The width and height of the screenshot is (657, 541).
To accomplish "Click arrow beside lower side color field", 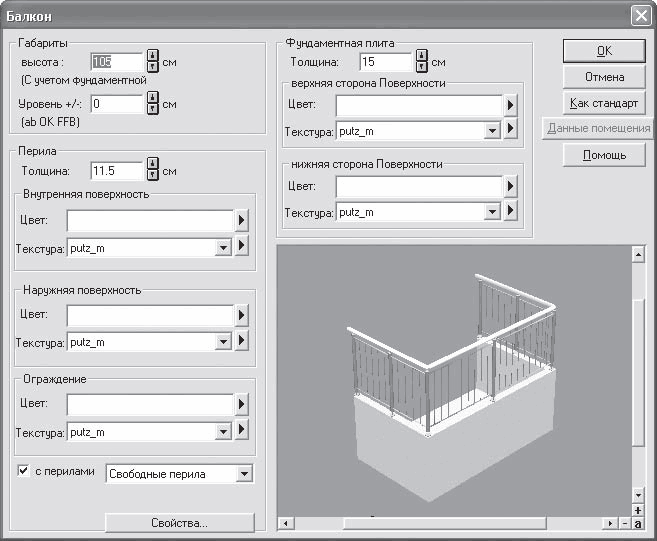I will pos(510,186).
